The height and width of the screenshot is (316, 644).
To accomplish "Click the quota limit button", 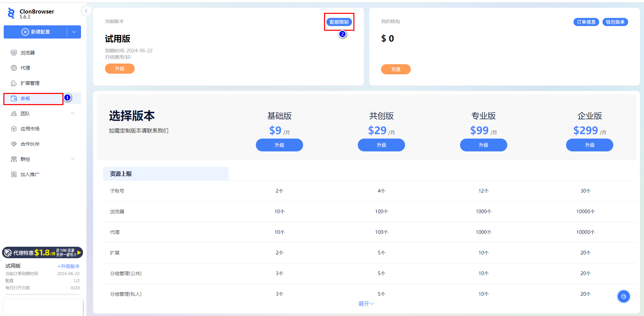I will [x=339, y=22].
